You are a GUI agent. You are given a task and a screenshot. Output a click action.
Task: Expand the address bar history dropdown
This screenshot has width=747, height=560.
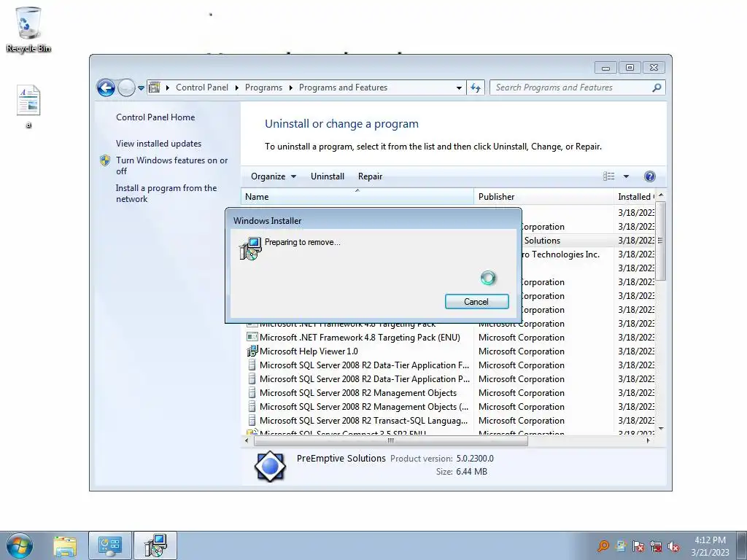459,87
